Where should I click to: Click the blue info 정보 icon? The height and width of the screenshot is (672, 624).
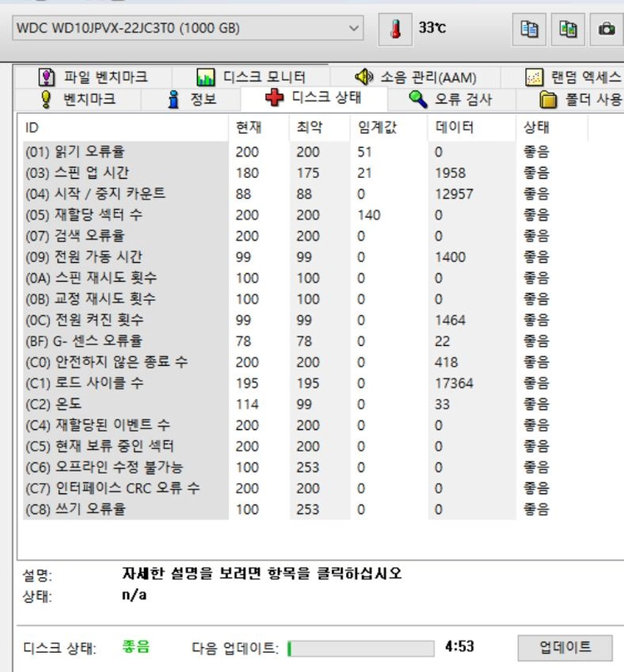173,100
